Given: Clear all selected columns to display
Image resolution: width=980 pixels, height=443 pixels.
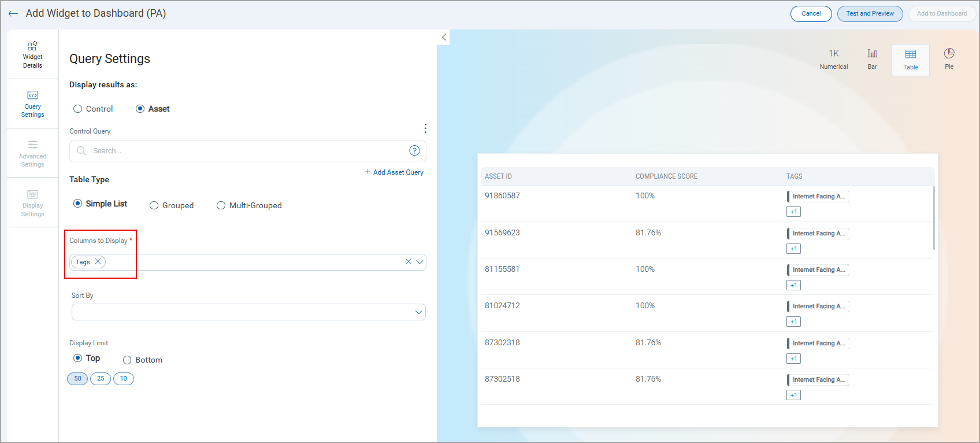Looking at the screenshot, I should (408, 261).
